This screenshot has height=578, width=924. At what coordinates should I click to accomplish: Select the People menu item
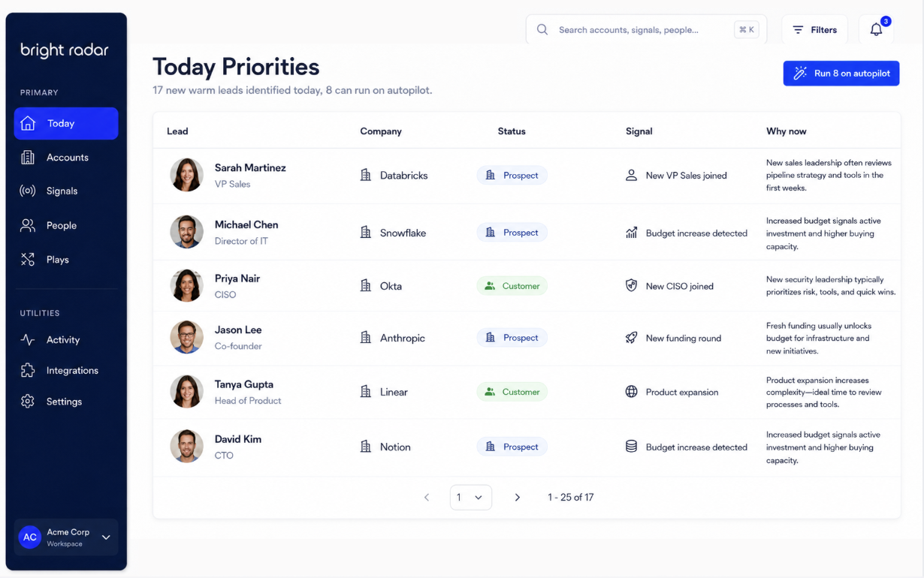(66, 225)
